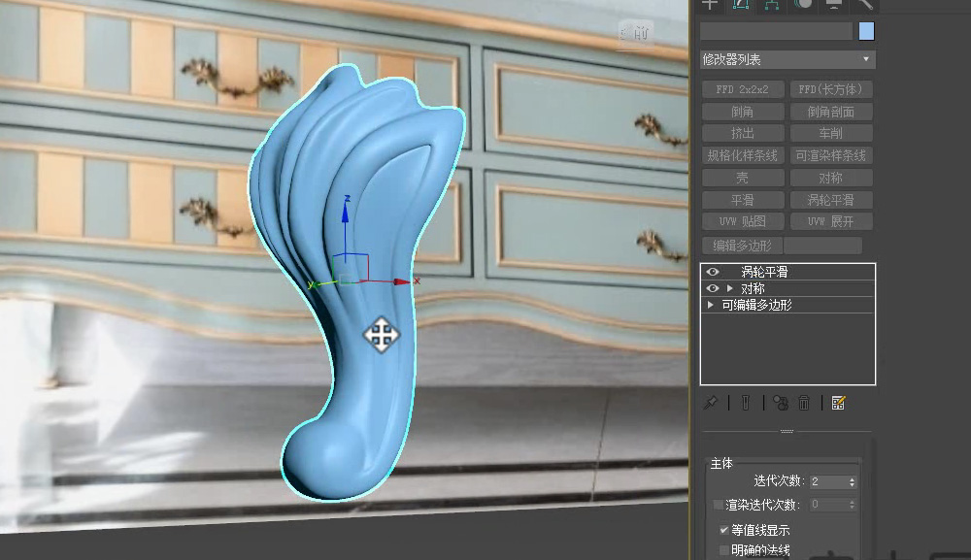Open the Hierarchy panel tab
Screen dimensions: 971x560
tap(773, 5)
